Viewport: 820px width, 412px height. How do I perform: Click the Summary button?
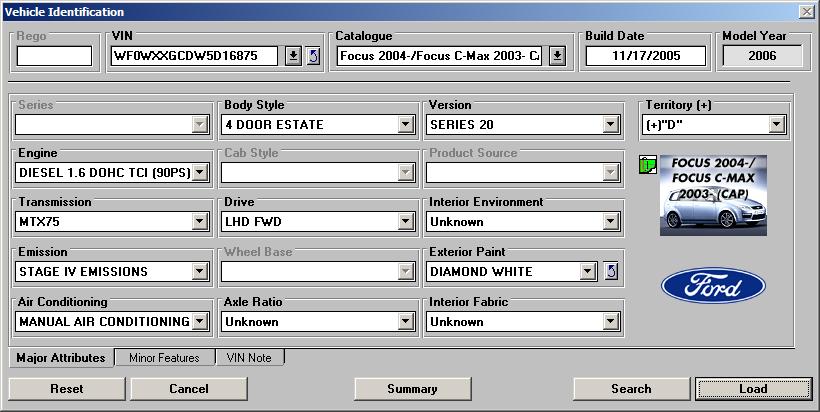[x=412, y=389]
